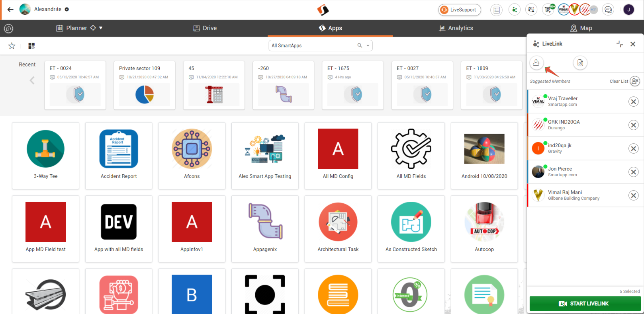
Task: Click Clear List in LiveLink panel
Action: tap(624, 81)
